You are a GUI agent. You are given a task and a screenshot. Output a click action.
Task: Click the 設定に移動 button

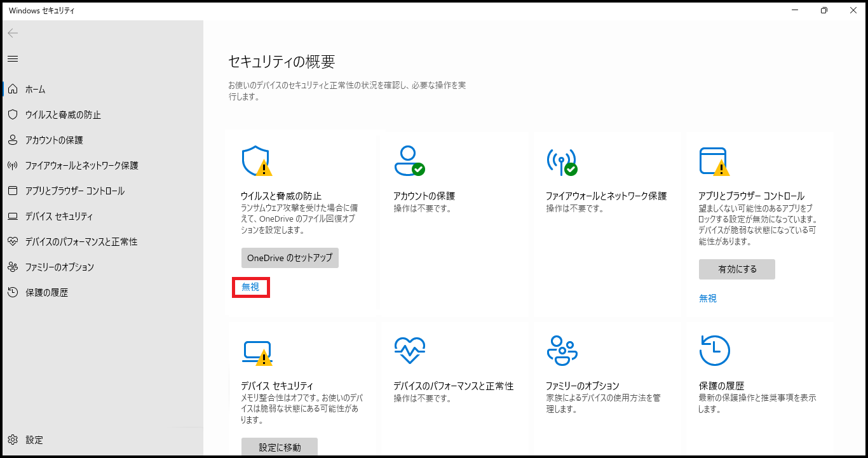[x=280, y=447]
